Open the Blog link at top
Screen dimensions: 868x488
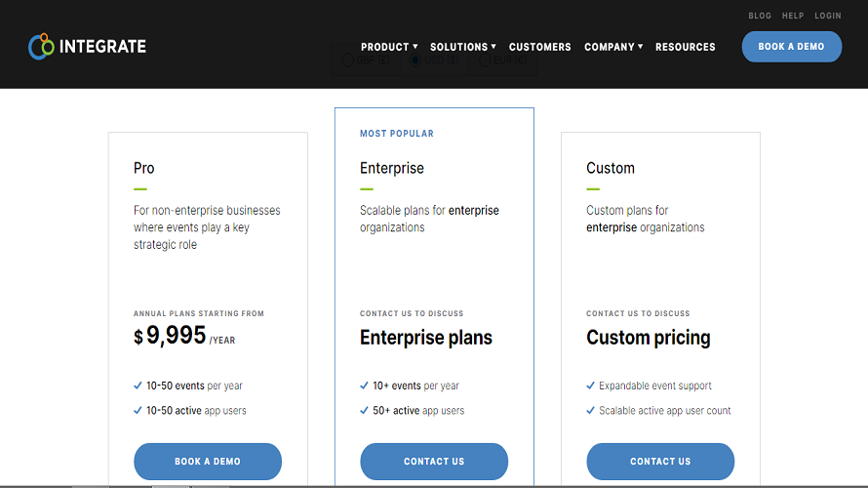(760, 16)
